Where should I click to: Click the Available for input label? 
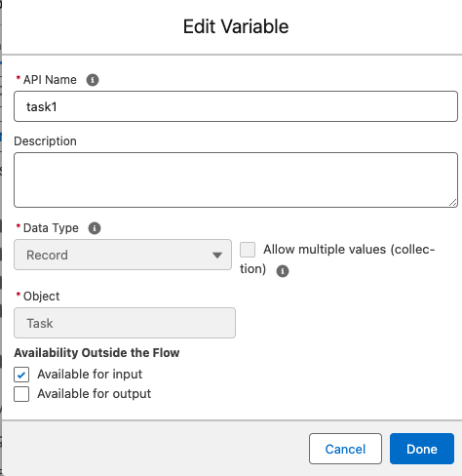[90, 375]
